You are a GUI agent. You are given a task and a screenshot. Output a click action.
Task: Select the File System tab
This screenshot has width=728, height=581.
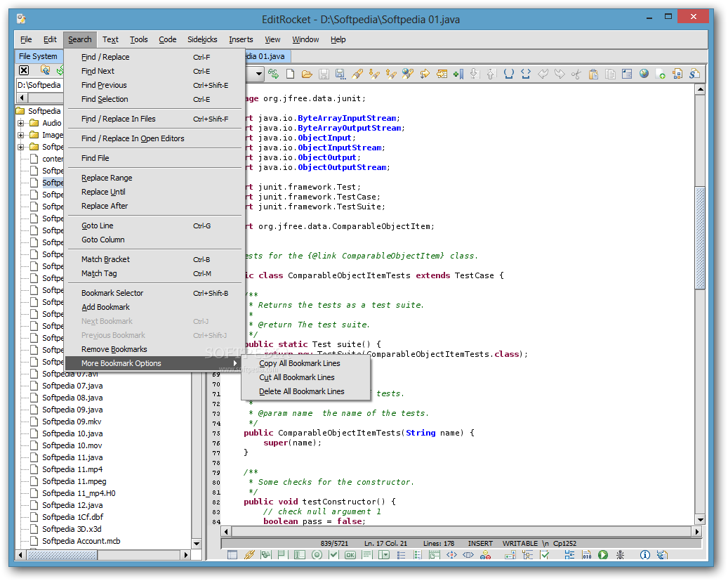pos(39,56)
